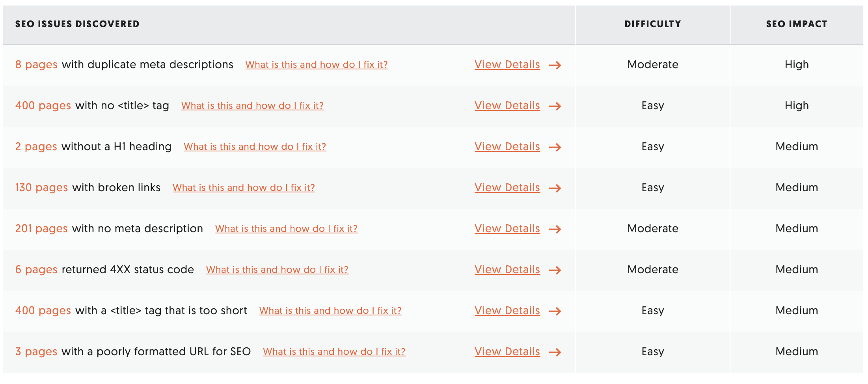The height and width of the screenshot is (384, 868).
Task: Open fix help for missing <title> tag
Action: click(x=252, y=106)
